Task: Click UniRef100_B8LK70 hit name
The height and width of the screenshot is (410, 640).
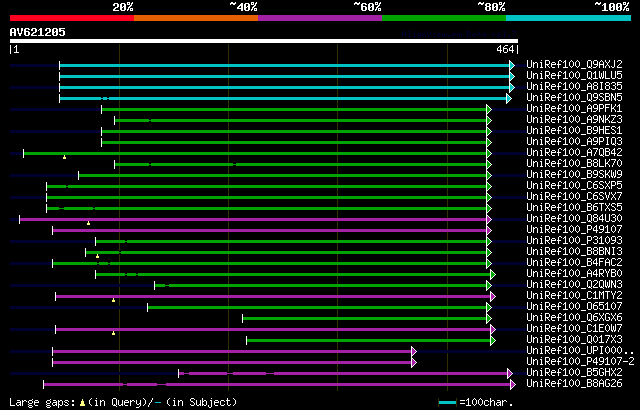Action: [574, 164]
